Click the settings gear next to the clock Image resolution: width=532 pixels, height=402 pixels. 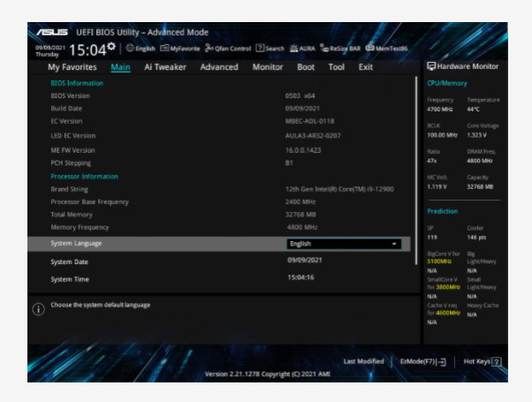(111, 46)
